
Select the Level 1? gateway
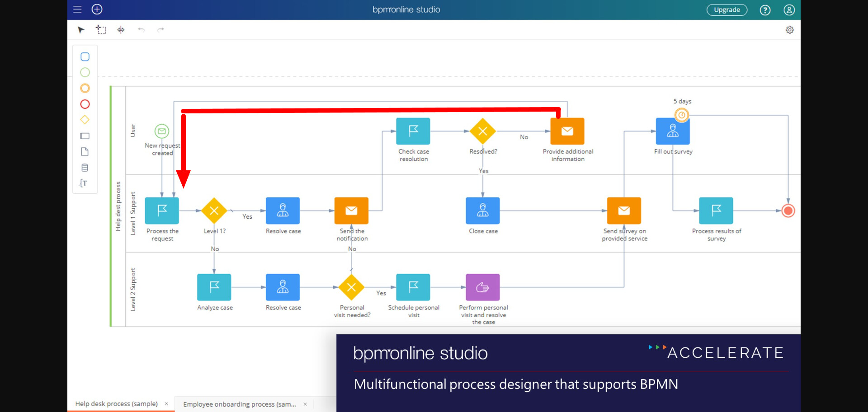(x=214, y=211)
